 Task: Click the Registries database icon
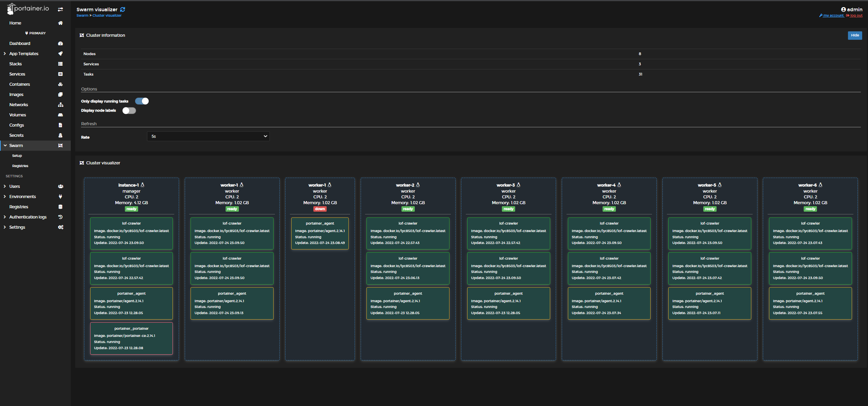pyautogui.click(x=60, y=207)
